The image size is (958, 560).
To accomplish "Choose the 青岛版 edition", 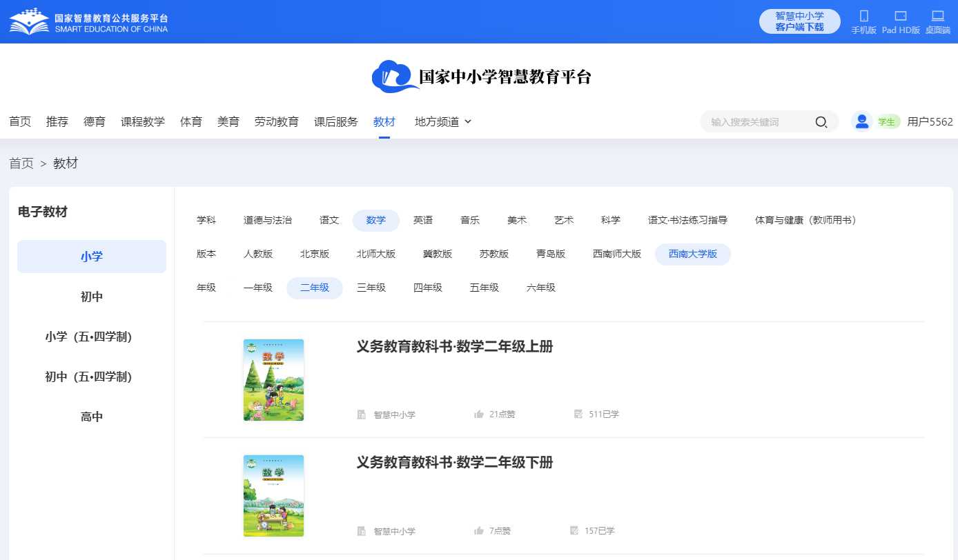I will (x=551, y=254).
